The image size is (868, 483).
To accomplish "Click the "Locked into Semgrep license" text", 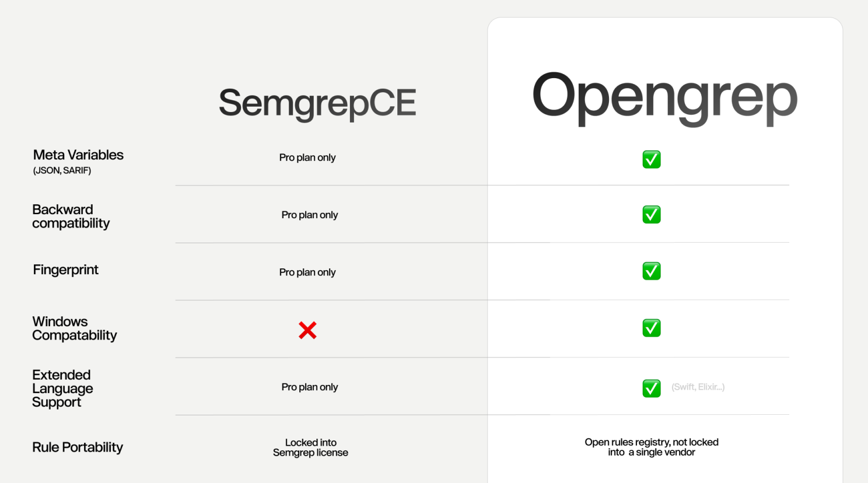I will (310, 447).
